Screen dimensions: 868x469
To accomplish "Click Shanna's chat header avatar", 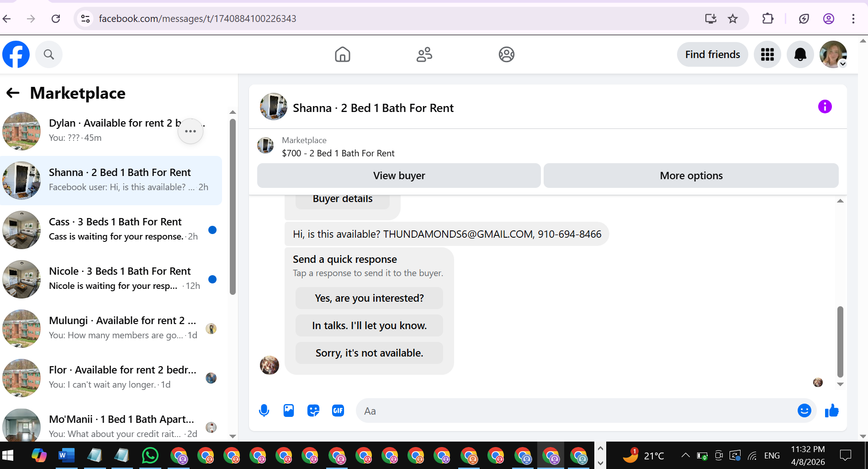I will [274, 107].
